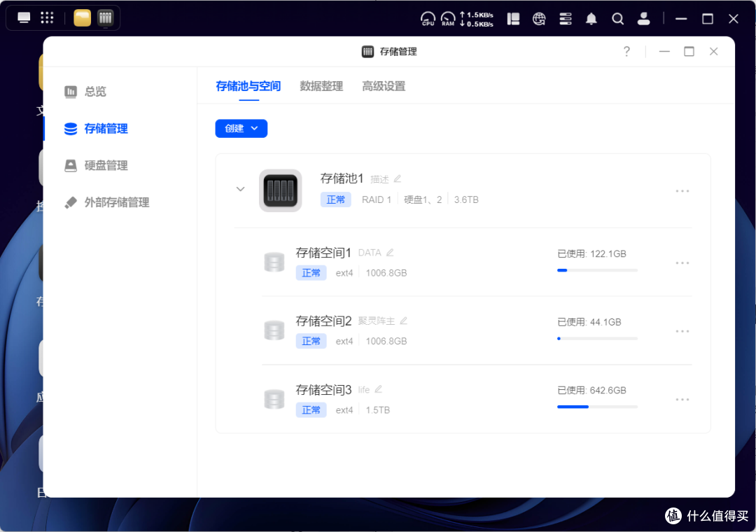This screenshot has width=756, height=532.
Task: Click the 1.5TB capacity of 存储空间3
Action: [x=377, y=410]
